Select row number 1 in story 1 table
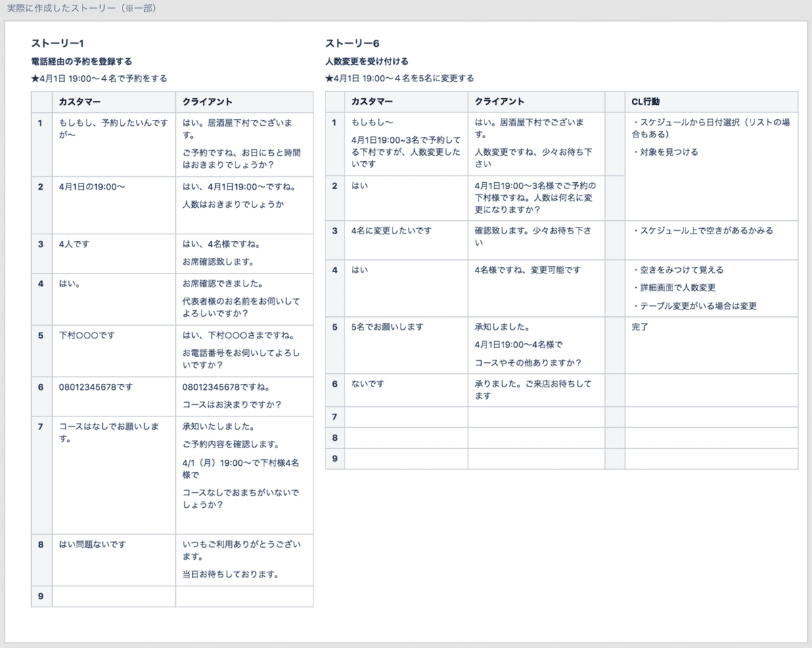 pos(41,123)
